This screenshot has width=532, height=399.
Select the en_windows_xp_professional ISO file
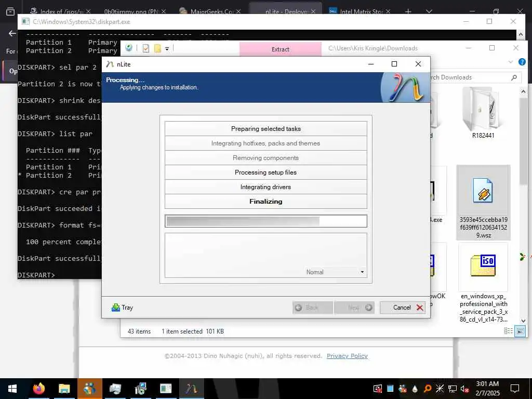coord(483,283)
